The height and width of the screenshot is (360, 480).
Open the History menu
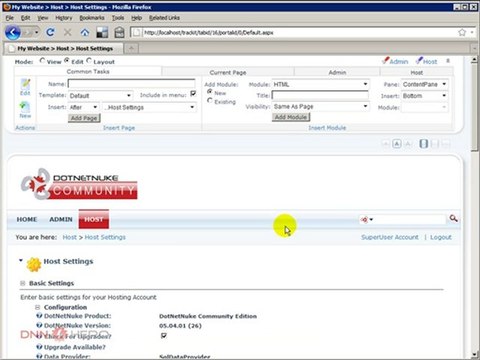click(64, 18)
